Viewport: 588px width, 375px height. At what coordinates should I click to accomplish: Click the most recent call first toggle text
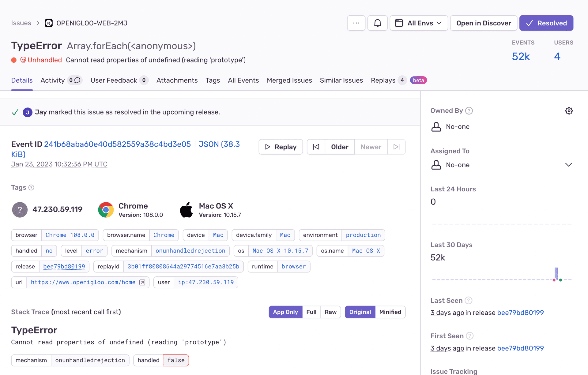pyautogui.click(x=86, y=312)
